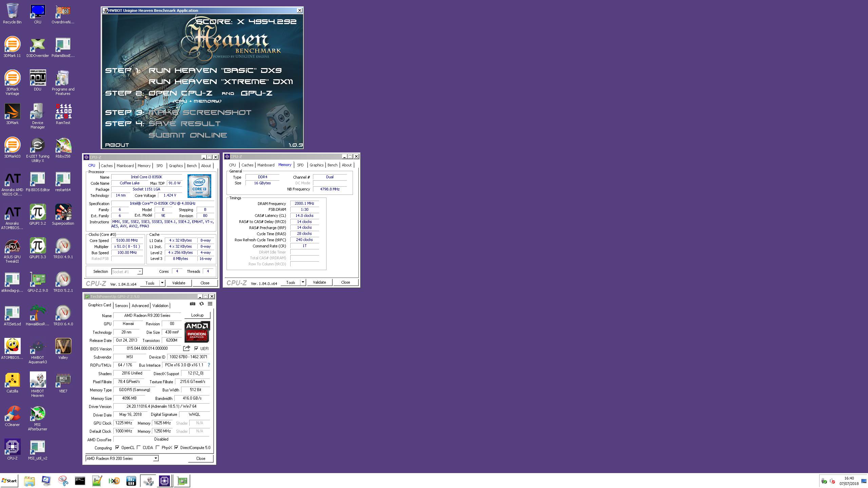
Task: Open the GPUPI 3.2 shortcut
Action: click(x=38, y=215)
